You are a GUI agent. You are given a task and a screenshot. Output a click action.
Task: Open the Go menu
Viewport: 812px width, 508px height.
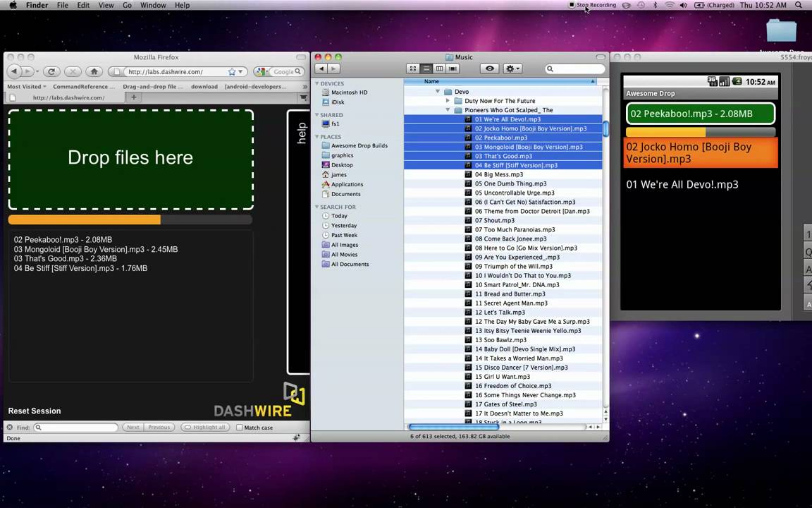coord(127,5)
